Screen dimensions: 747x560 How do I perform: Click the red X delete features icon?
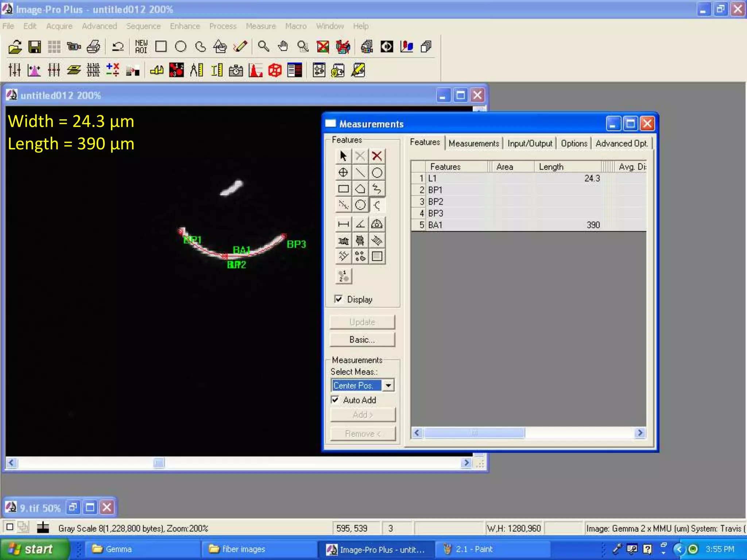point(377,156)
